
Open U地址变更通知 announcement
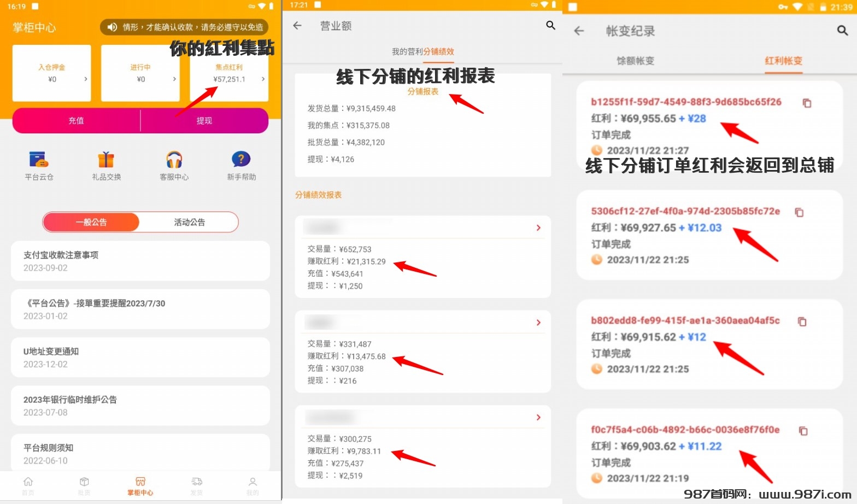pos(140,357)
